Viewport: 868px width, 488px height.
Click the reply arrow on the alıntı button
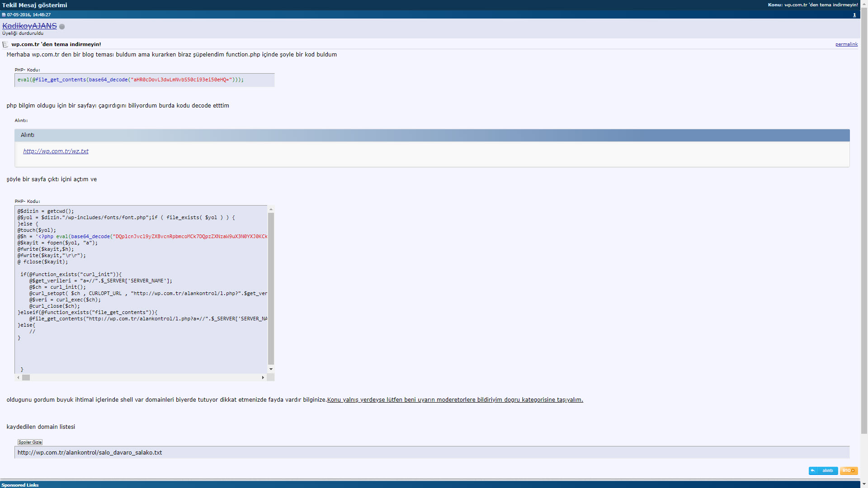tap(813, 471)
